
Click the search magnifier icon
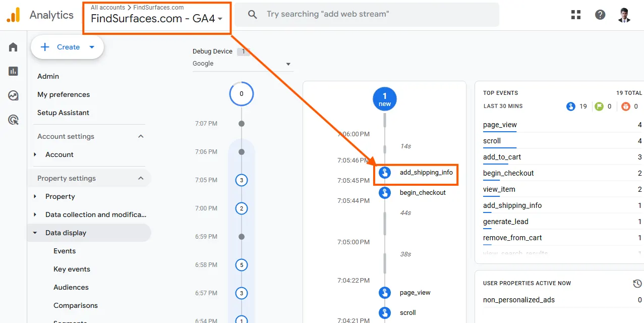253,15
